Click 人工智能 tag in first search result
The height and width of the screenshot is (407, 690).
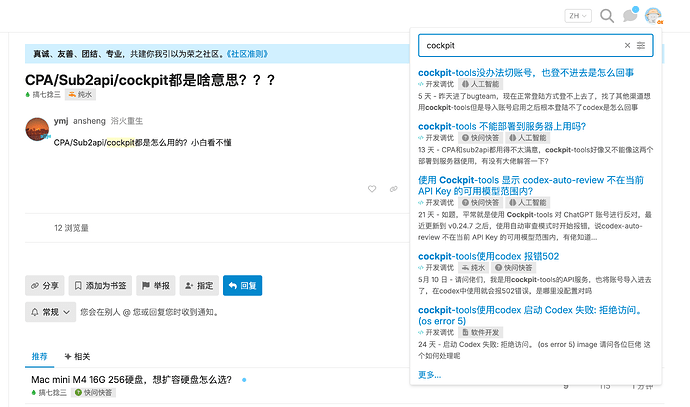click(x=480, y=84)
